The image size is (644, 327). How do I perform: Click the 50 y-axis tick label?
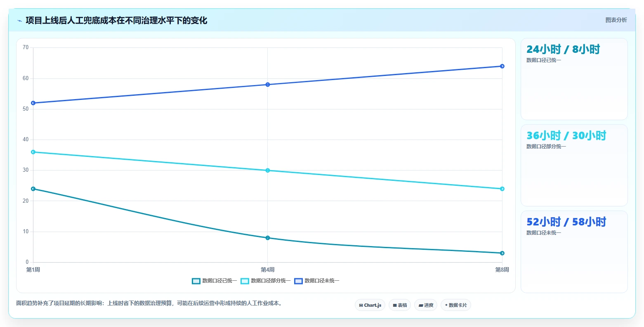[26, 109]
